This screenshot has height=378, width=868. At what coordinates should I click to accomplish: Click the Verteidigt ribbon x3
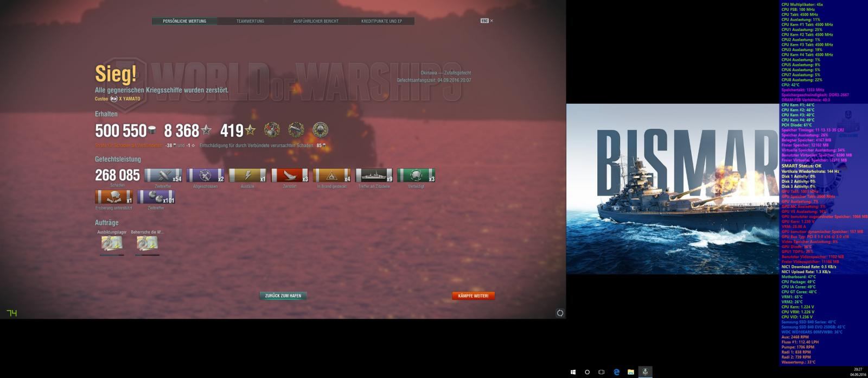(416, 175)
